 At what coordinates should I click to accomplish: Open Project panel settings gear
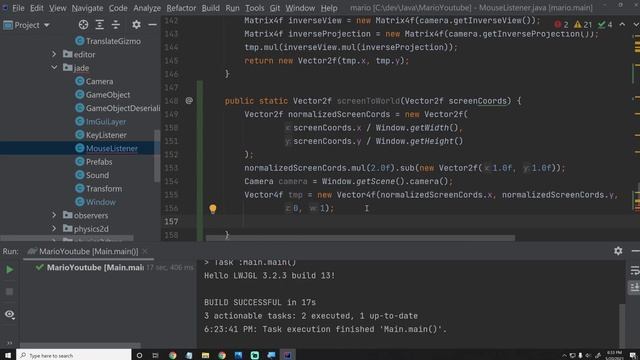point(136,25)
